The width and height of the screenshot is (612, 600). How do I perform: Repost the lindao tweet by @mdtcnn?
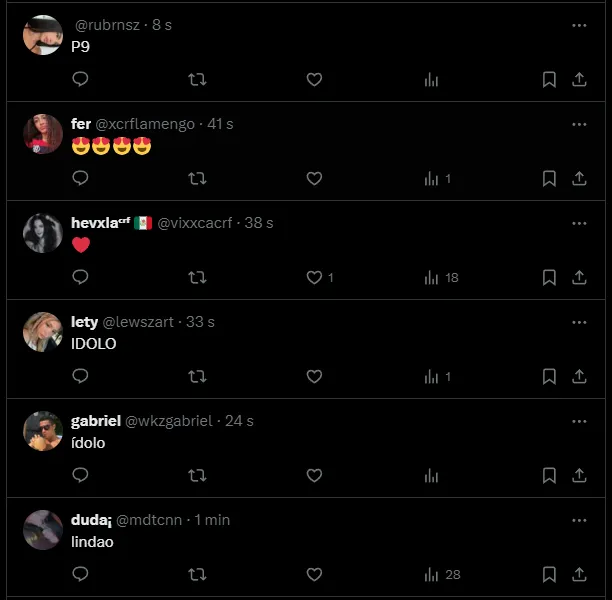coord(197,575)
